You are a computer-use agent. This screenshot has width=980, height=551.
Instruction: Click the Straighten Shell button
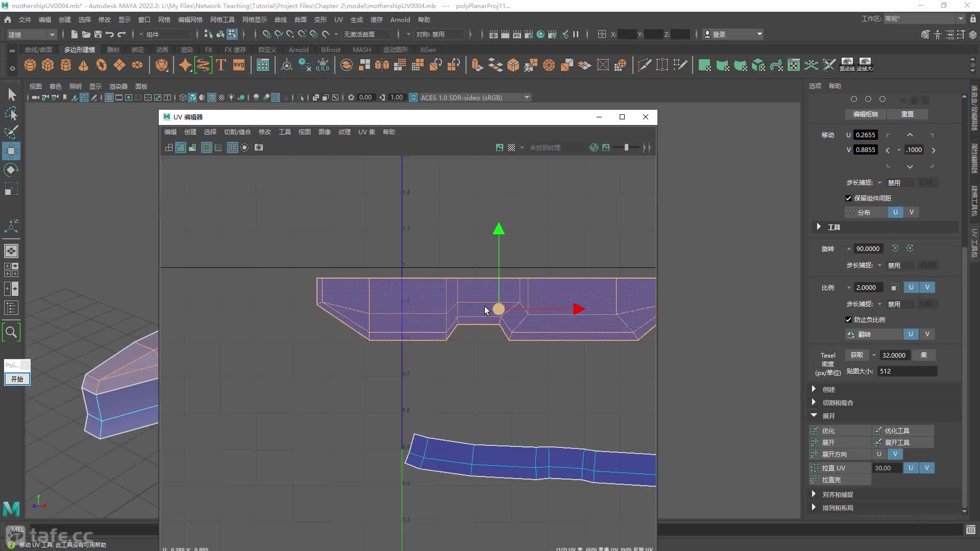(840, 480)
